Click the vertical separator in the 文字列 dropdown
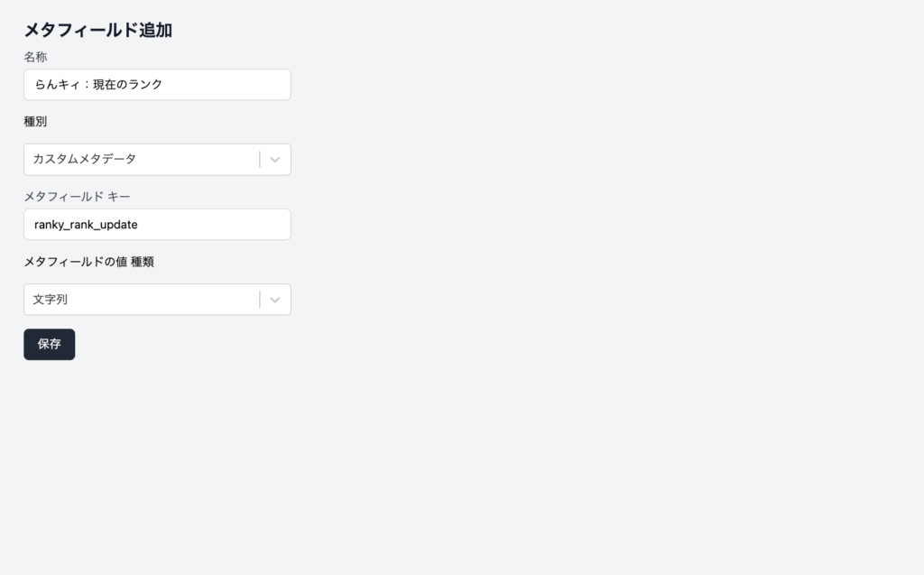Image resolution: width=924 pixels, height=575 pixels. pos(260,300)
